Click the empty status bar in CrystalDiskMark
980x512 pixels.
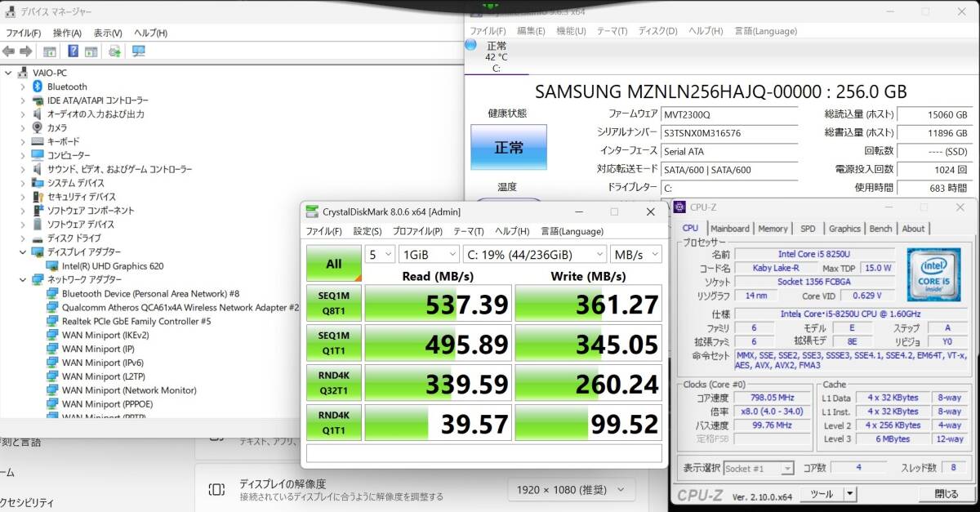coord(483,454)
